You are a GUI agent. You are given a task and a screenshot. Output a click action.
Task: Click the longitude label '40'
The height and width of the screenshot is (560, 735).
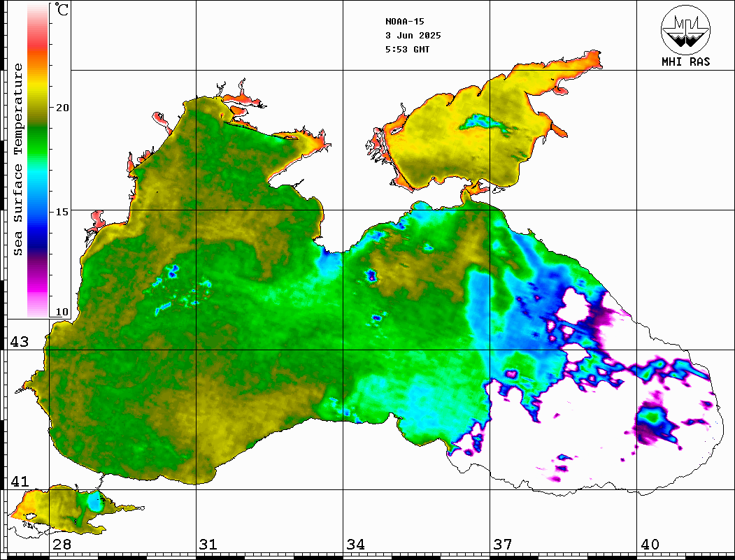650,545
